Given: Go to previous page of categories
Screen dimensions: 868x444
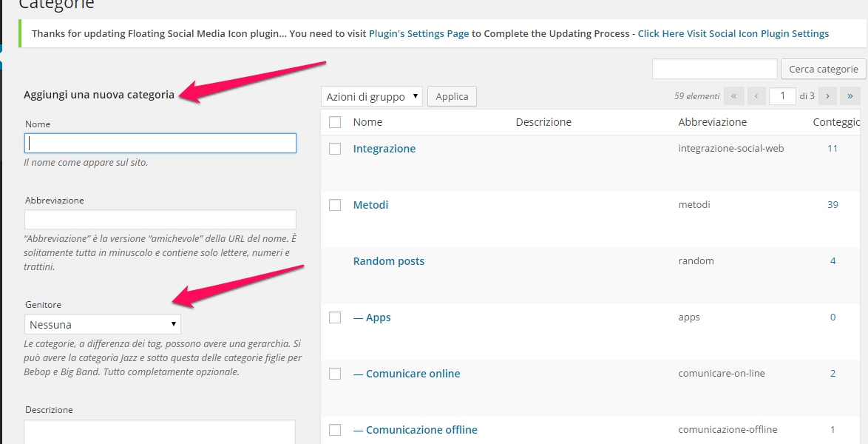Looking at the screenshot, I should [756, 96].
